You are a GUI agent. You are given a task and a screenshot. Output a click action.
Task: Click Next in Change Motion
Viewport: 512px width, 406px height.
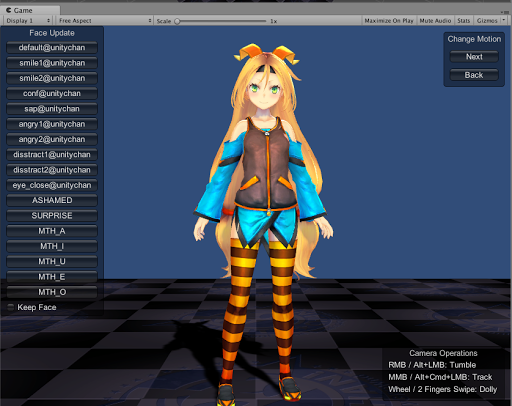[x=474, y=57]
